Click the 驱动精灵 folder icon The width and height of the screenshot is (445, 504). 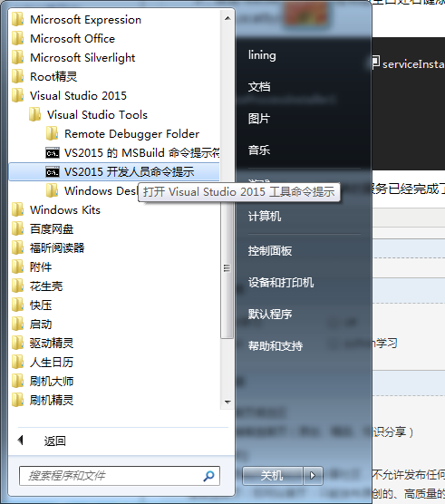point(17,343)
